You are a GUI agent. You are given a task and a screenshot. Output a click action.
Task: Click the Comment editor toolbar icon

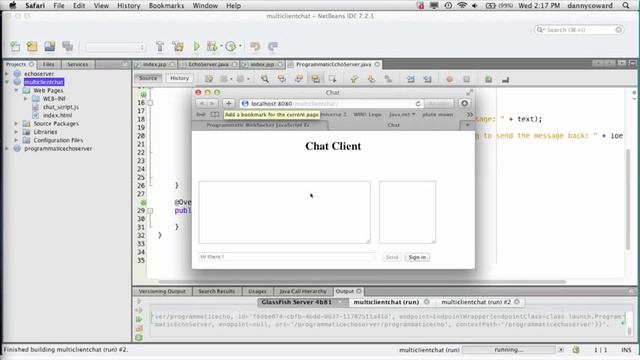pyautogui.click(x=488, y=79)
